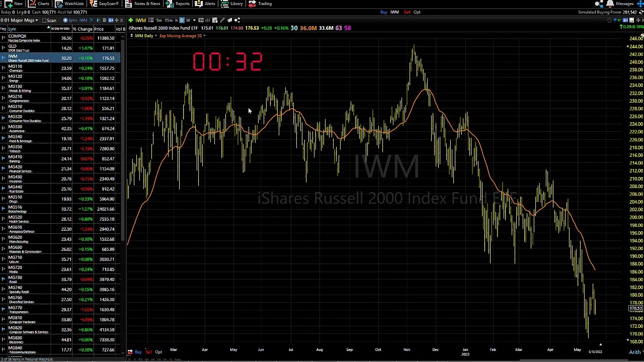This screenshot has height=362, width=644.
Task: Select the 5m timeframe
Action: [159, 20]
